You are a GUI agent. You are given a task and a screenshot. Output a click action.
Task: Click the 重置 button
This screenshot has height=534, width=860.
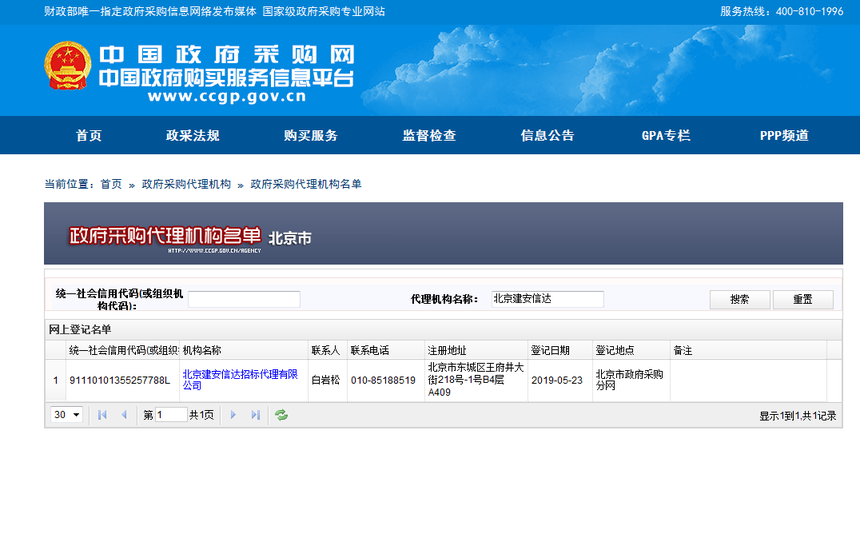pyautogui.click(x=803, y=299)
